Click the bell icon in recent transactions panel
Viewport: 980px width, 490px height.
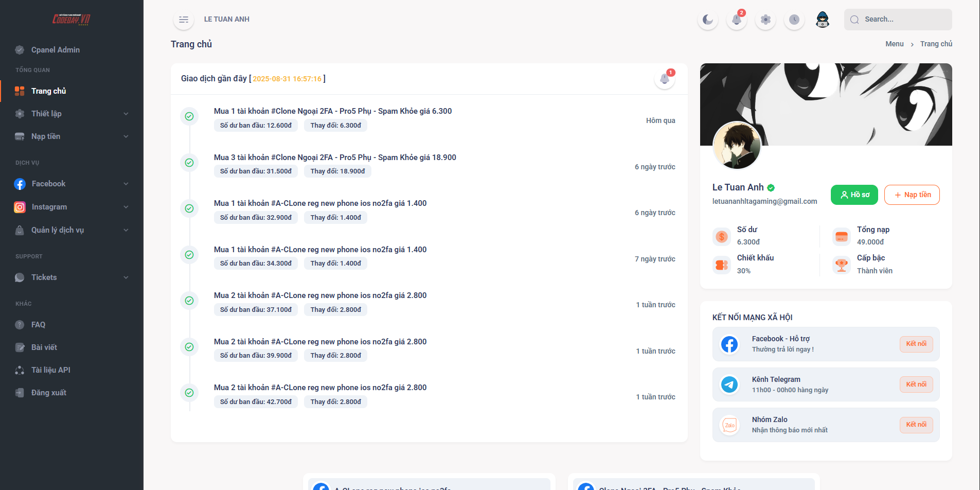click(x=665, y=79)
